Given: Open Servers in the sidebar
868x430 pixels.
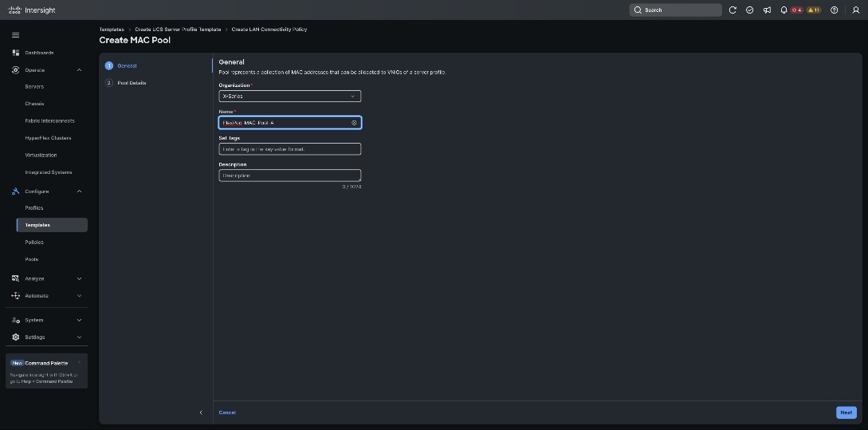Looking at the screenshot, I should click(x=34, y=86).
